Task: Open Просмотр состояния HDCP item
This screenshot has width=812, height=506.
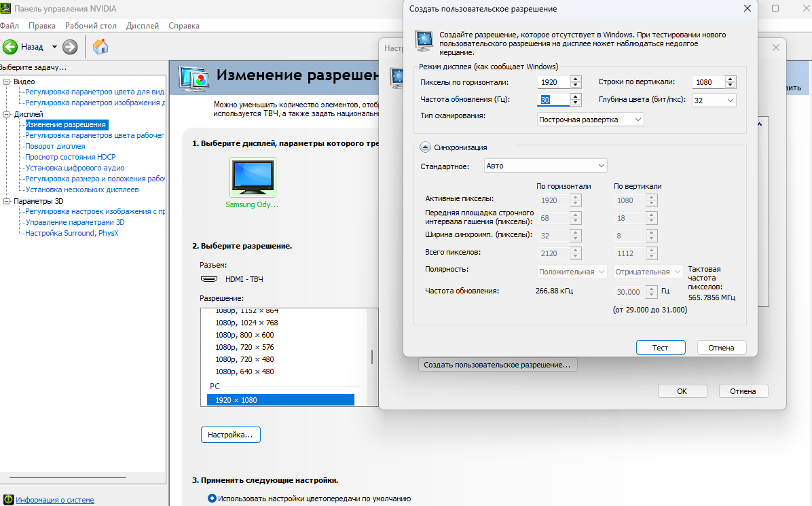Action: click(x=71, y=157)
